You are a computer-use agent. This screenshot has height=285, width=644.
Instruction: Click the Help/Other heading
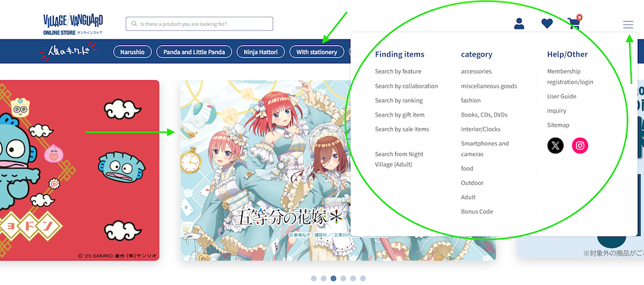567,55
